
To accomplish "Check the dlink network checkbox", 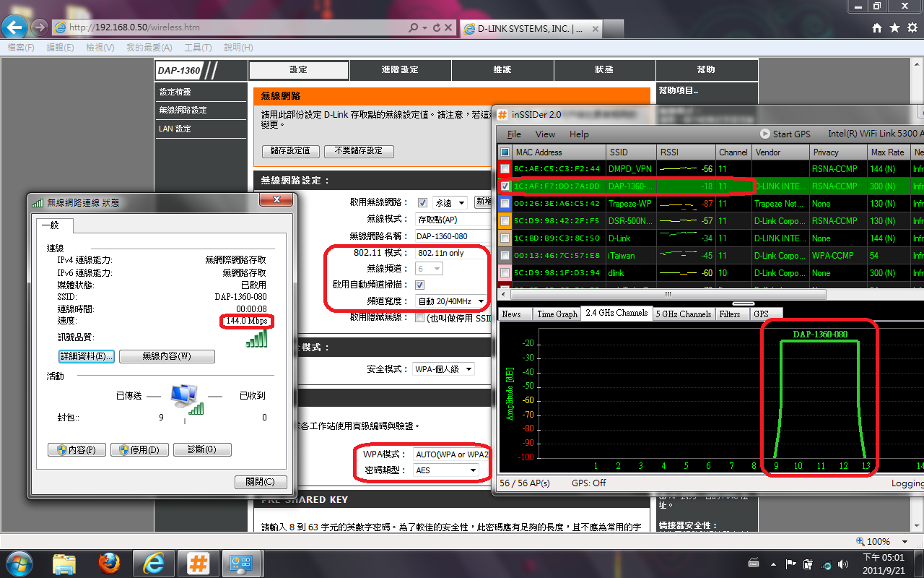I will coord(505,273).
